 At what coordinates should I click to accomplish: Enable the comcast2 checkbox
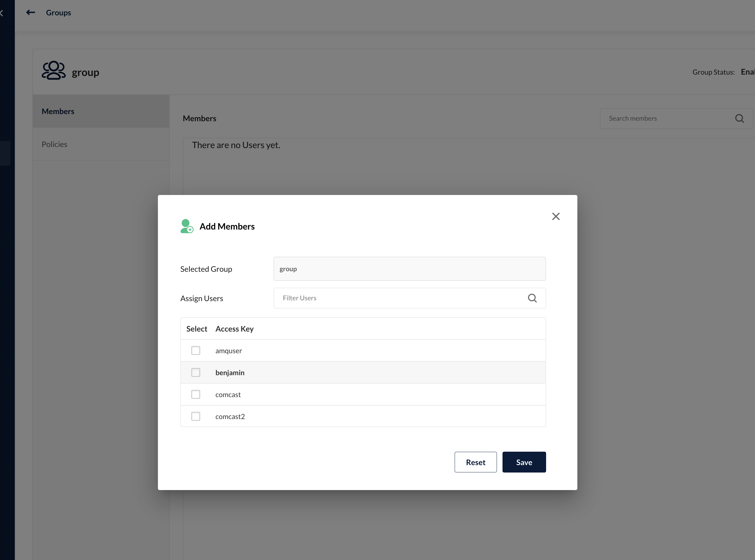pos(195,416)
